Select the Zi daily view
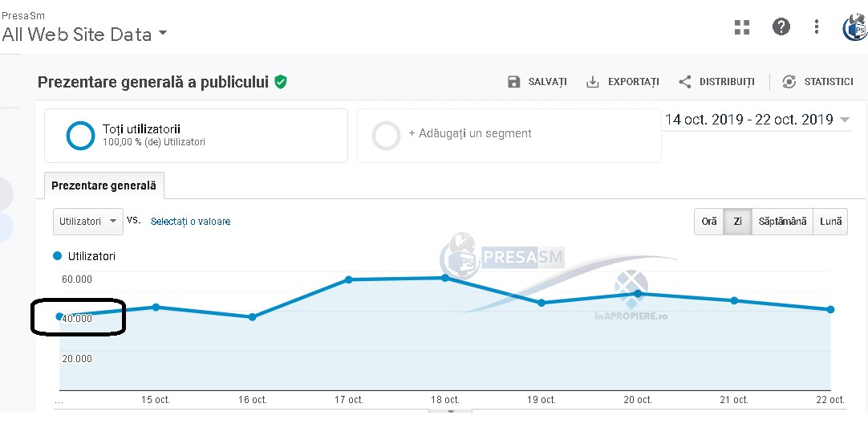This screenshot has height=428, width=868. coord(738,222)
